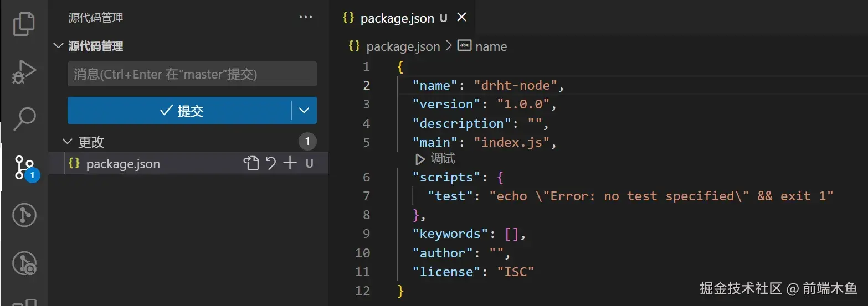Open the source control panel more actions menu
The width and height of the screenshot is (868, 306).
(x=306, y=17)
